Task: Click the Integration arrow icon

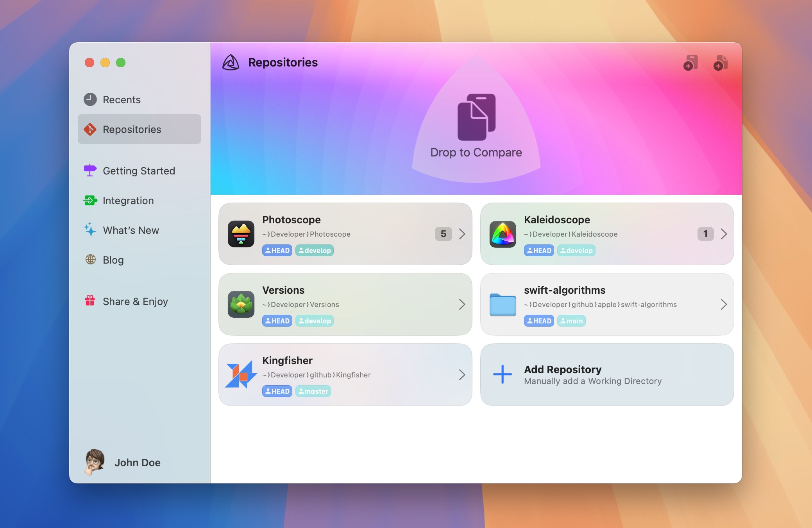Action: pyautogui.click(x=90, y=200)
